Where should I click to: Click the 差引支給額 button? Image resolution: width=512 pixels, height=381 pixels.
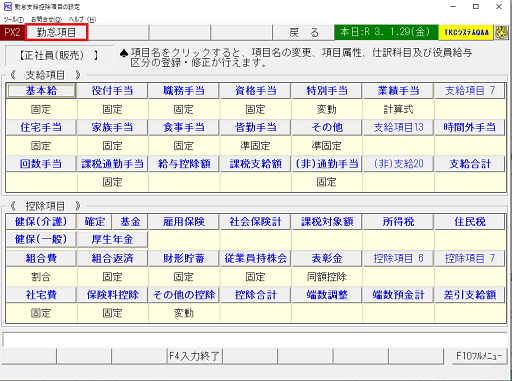pos(470,295)
